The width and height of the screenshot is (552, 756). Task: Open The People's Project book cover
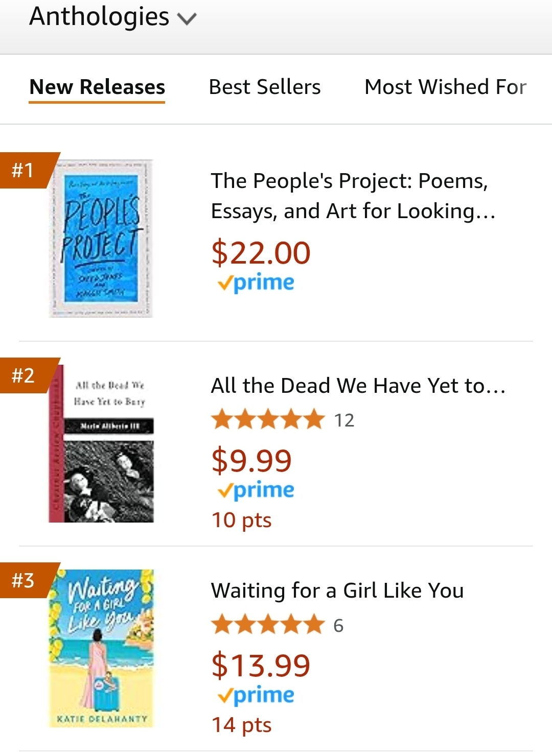point(101,239)
